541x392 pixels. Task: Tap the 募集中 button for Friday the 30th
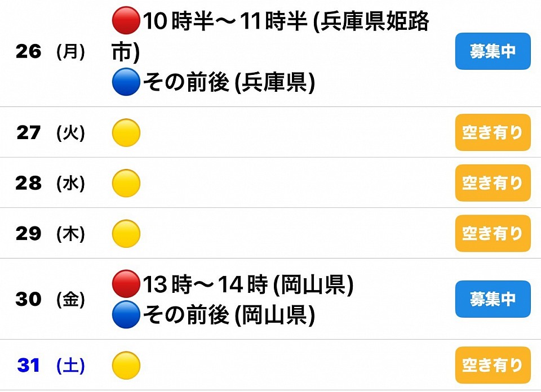click(x=493, y=299)
